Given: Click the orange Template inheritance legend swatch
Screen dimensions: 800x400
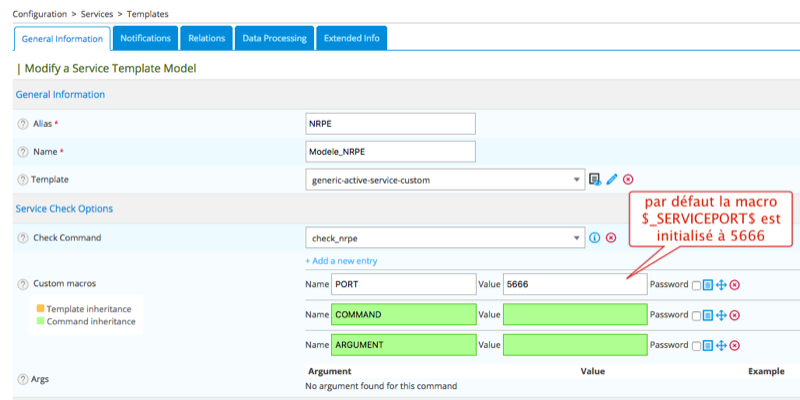Looking at the screenshot, I should coord(38,309).
